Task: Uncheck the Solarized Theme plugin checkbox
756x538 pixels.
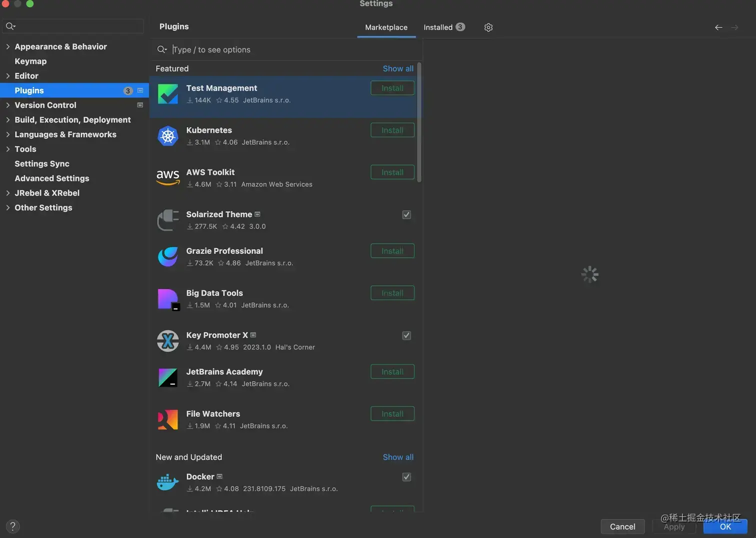Action: (x=406, y=215)
